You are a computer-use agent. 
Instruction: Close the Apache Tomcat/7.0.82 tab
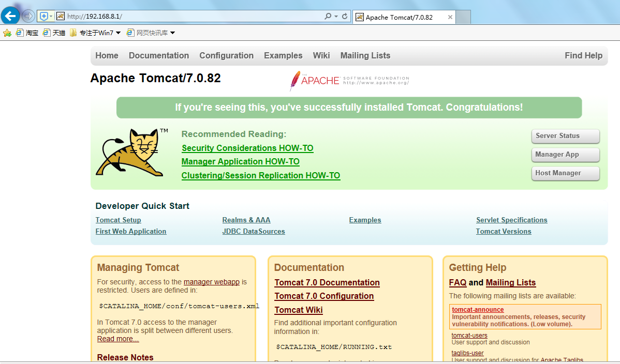point(450,17)
